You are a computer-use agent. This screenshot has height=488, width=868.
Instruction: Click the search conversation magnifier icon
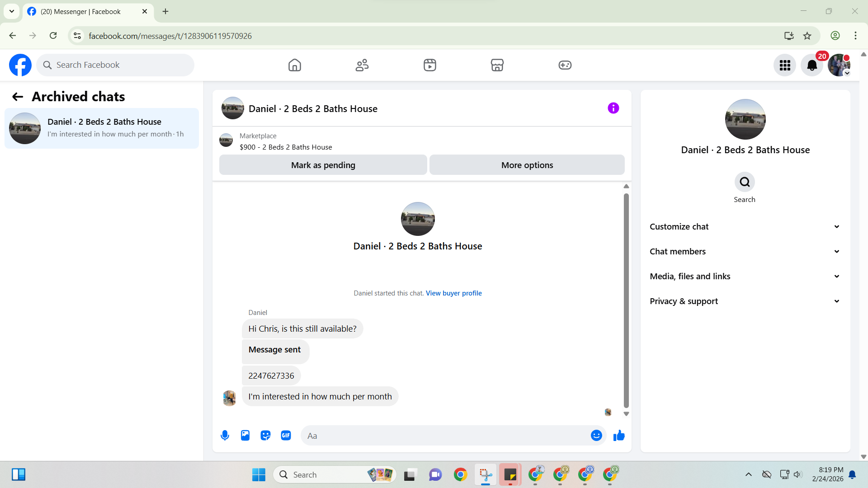tap(745, 182)
